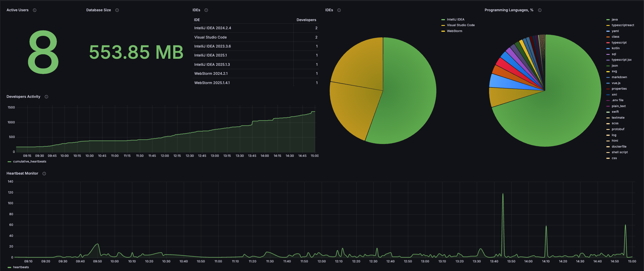Select the IntelliJ IDEA 2024.2.4 table row
This screenshot has height=271, width=644.
[x=256, y=28]
